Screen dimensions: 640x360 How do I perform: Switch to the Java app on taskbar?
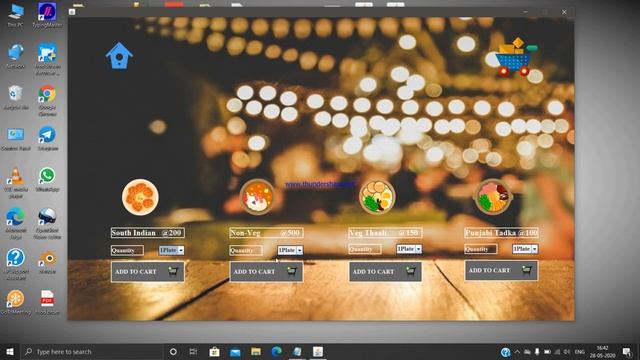318,351
